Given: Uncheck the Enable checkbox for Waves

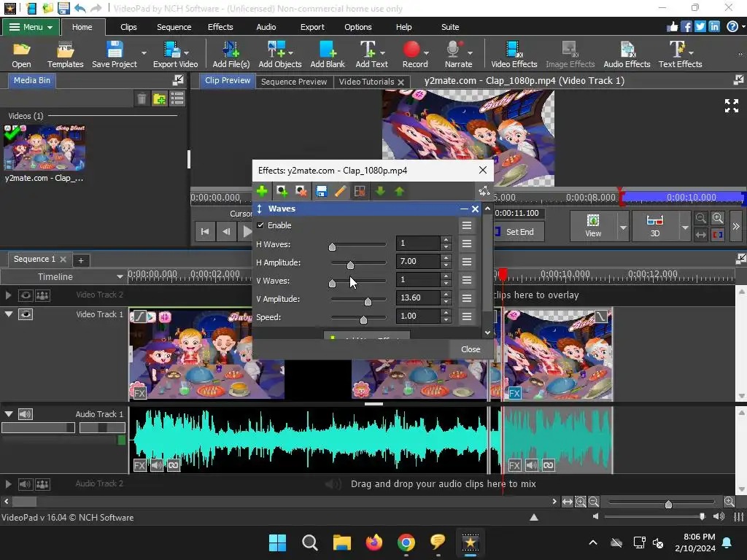Looking at the screenshot, I should tap(260, 225).
